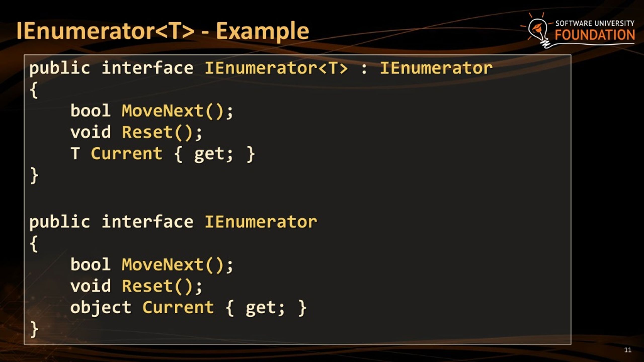Image resolution: width=644 pixels, height=362 pixels.
Task: Click the SOFTWARE UNIVERSITY text in the logo
Action: [x=595, y=23]
